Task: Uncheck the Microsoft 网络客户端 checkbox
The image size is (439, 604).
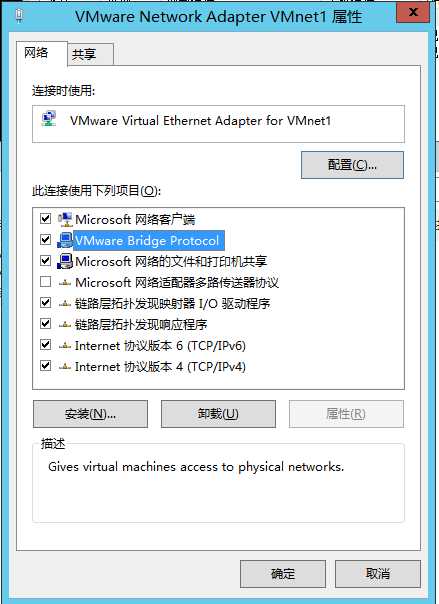Action: coord(45,219)
